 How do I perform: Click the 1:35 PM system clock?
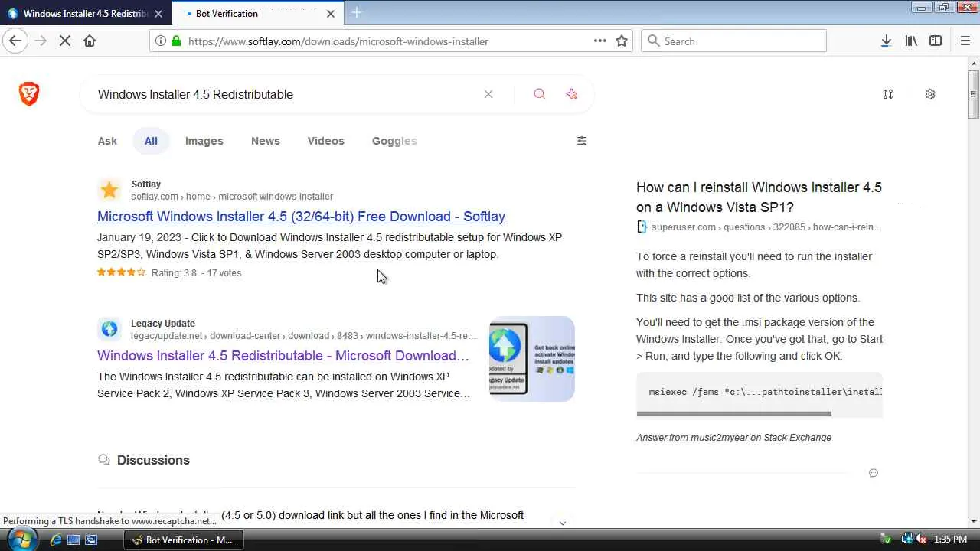(950, 540)
